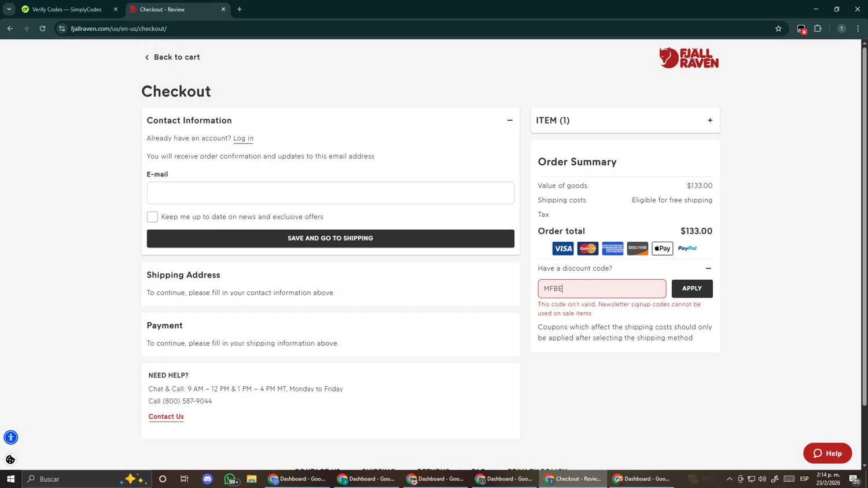Bookmark this page with star icon
Image resolution: width=868 pixels, height=488 pixels.
pyautogui.click(x=778, y=28)
